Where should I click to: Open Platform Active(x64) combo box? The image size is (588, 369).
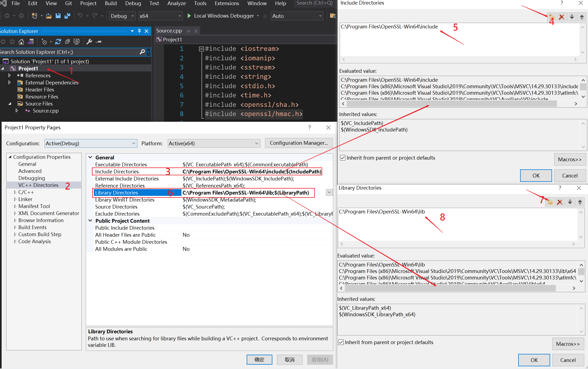(x=214, y=143)
